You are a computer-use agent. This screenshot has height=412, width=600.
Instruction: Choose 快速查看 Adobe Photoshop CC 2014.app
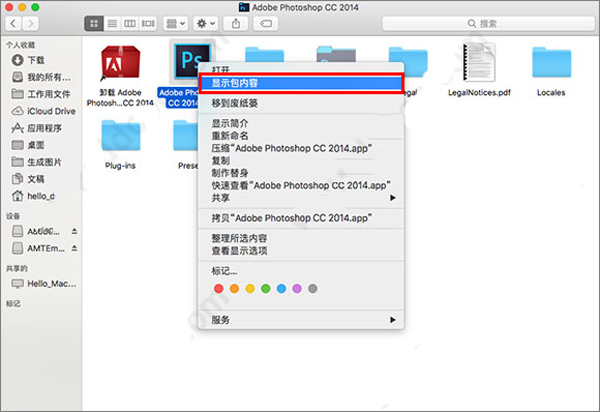(x=300, y=186)
